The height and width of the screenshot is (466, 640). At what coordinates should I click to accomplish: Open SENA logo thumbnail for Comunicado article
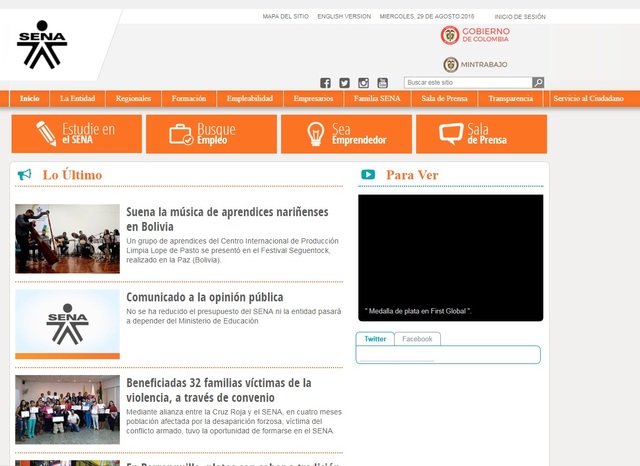tap(67, 324)
